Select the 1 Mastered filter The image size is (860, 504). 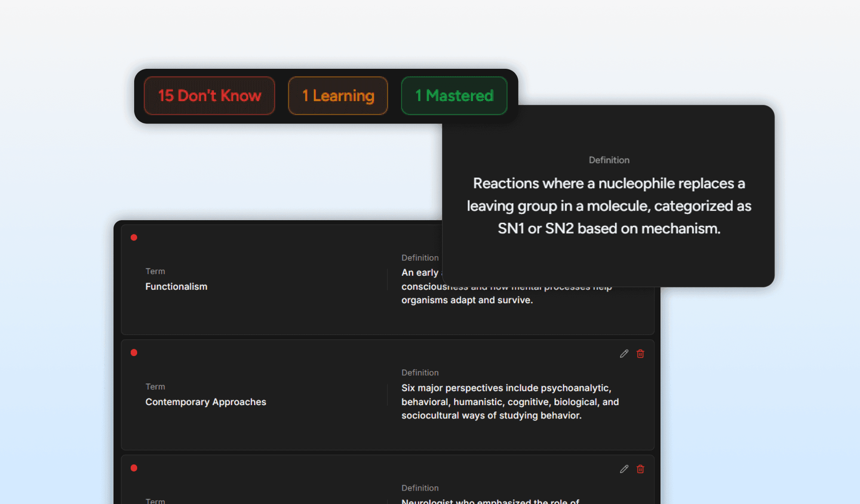[x=454, y=95]
